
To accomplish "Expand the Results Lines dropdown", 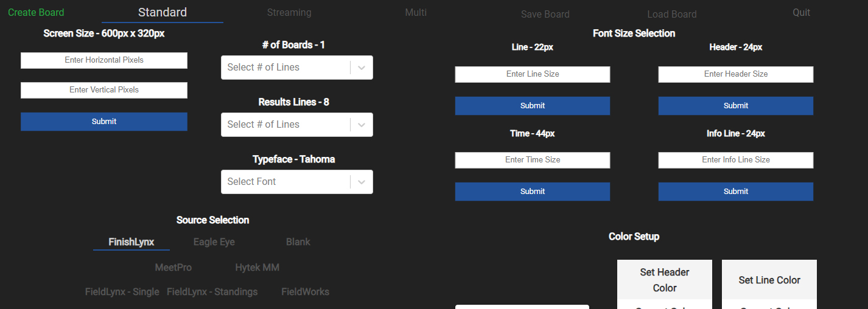I will coord(296,125).
